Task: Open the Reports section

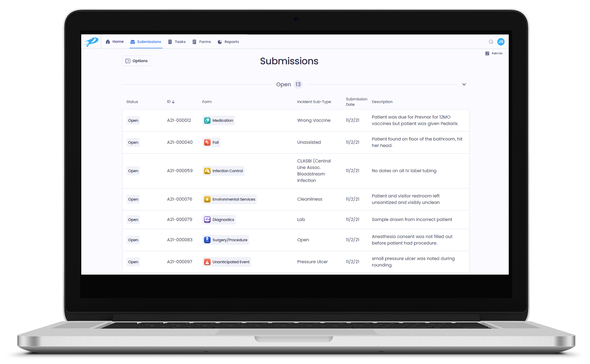Action: [x=228, y=42]
